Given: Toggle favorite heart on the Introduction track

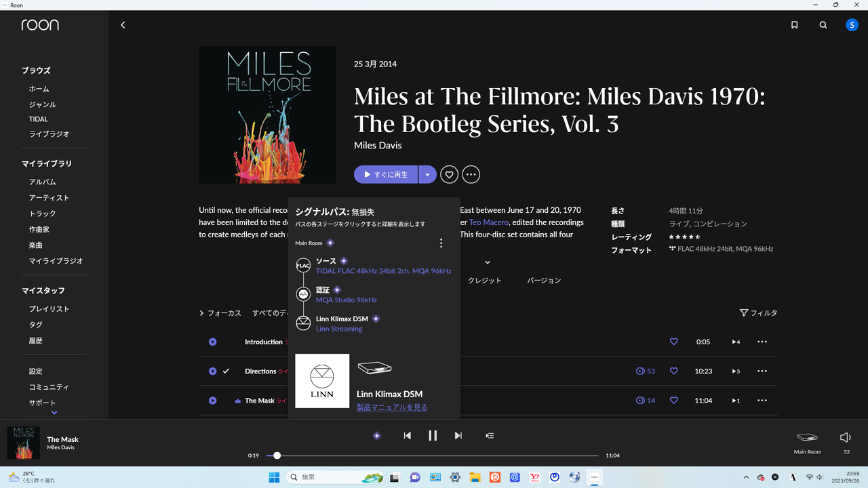Looking at the screenshot, I should click(674, 342).
